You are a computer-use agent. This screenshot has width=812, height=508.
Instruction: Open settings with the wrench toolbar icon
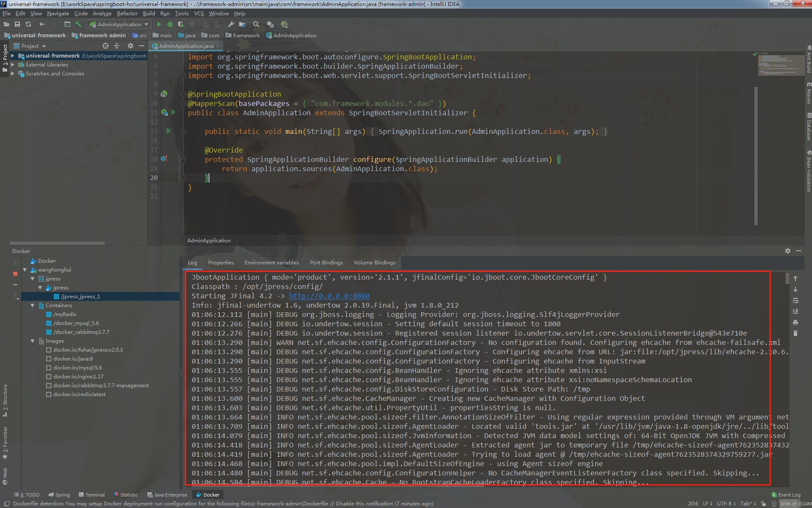[x=231, y=25]
